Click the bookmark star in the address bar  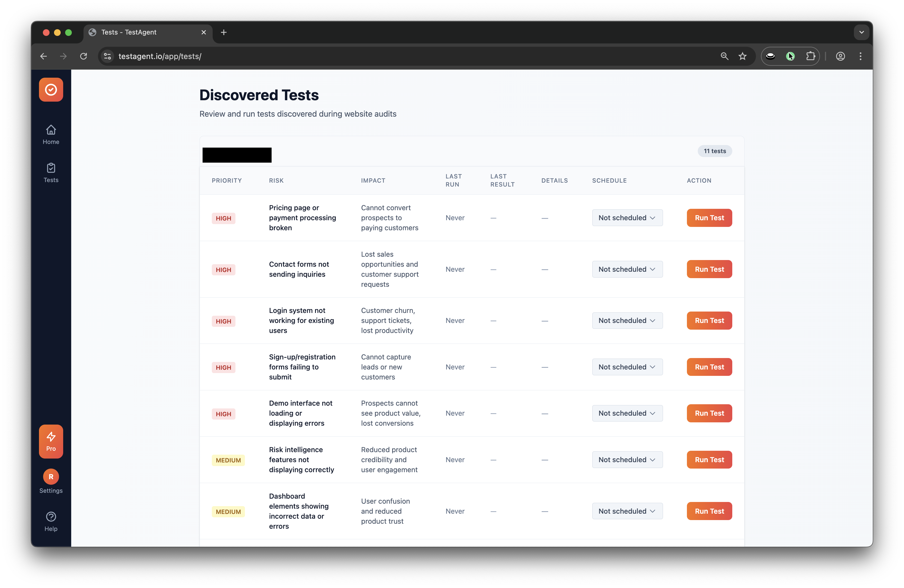tap(743, 56)
